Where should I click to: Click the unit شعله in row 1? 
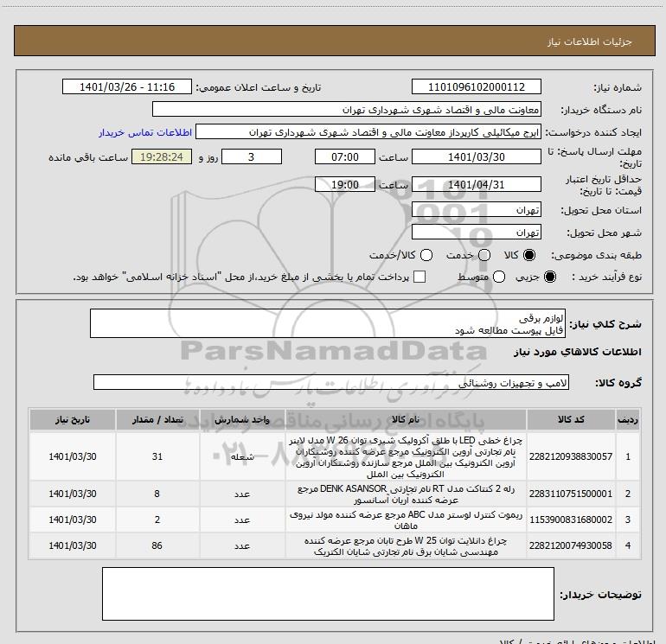242,457
